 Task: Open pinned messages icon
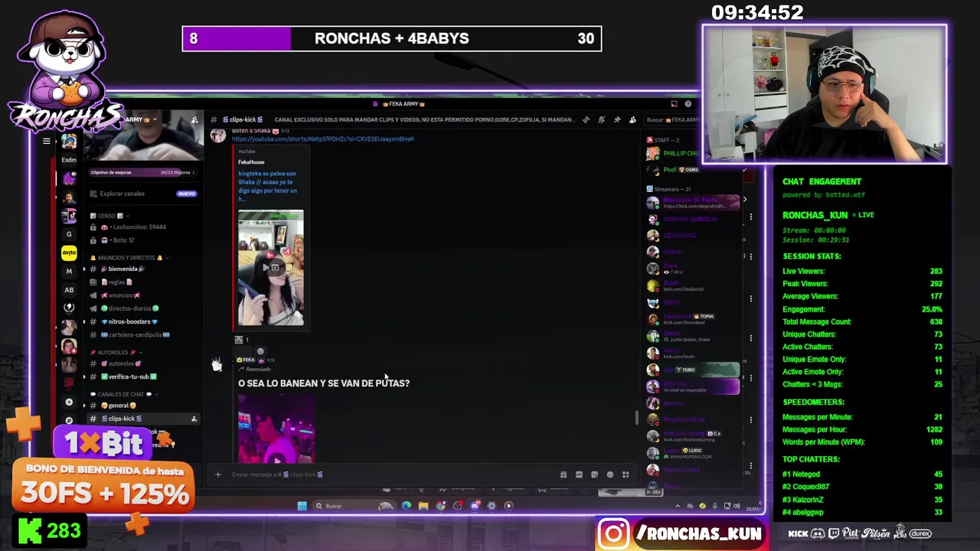(x=617, y=119)
